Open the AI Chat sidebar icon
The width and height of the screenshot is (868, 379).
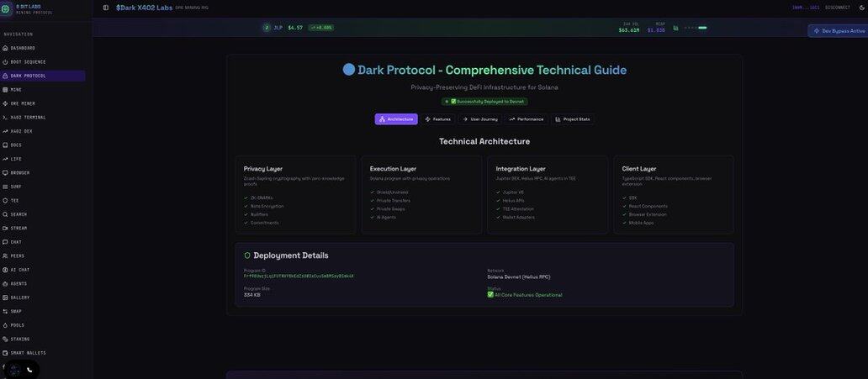(5, 270)
